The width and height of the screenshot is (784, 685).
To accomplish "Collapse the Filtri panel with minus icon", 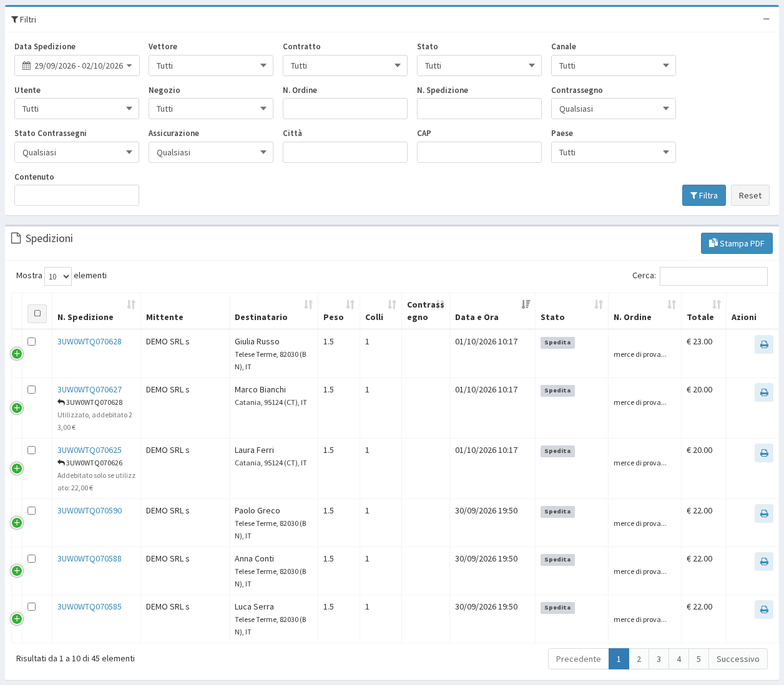I will (x=766, y=19).
